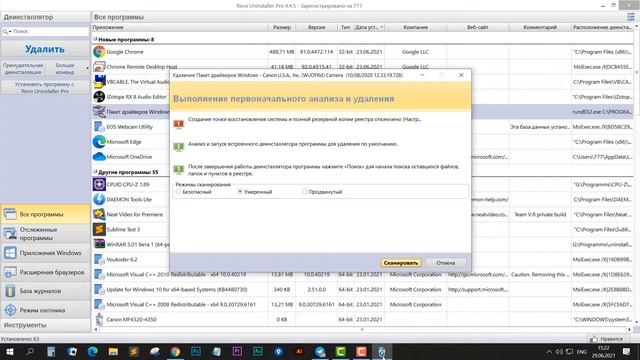Open Windows Start menu
Image resolution: width=640 pixels, height=360 pixels.
[x=9, y=351]
